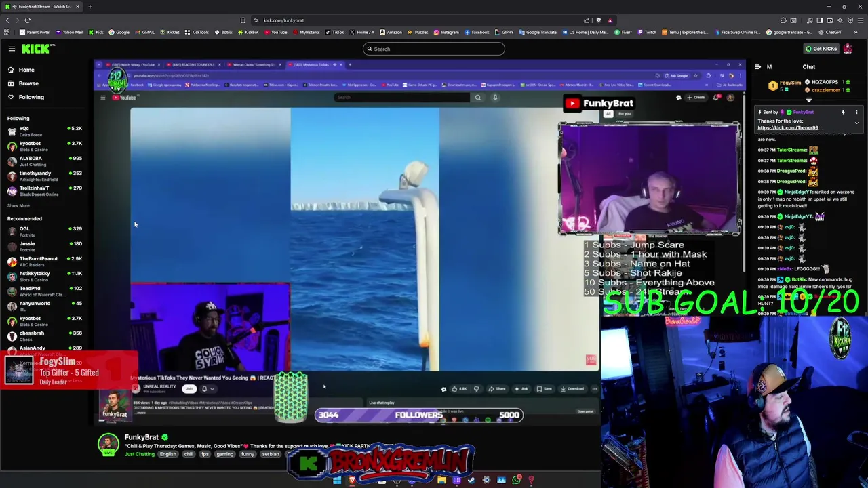Screen dimensions: 868x488
Task: Open the Brave Shields icon
Action: pos(598,20)
